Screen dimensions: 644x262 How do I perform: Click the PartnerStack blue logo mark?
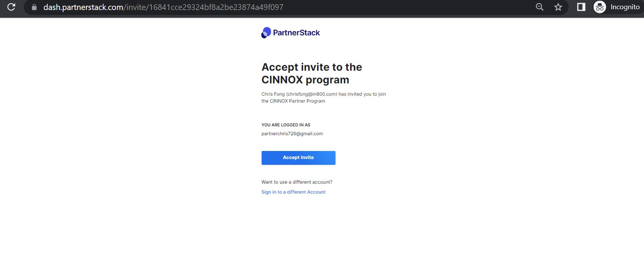point(266,33)
